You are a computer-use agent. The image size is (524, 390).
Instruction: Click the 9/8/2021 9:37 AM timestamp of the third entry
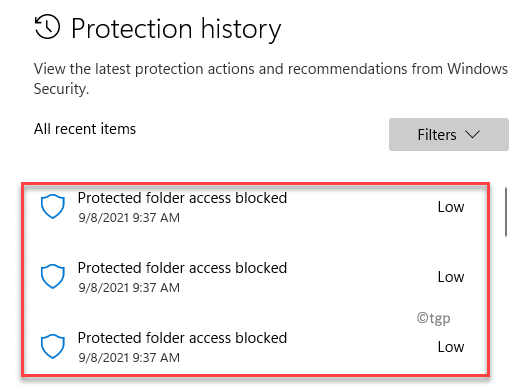pos(129,358)
